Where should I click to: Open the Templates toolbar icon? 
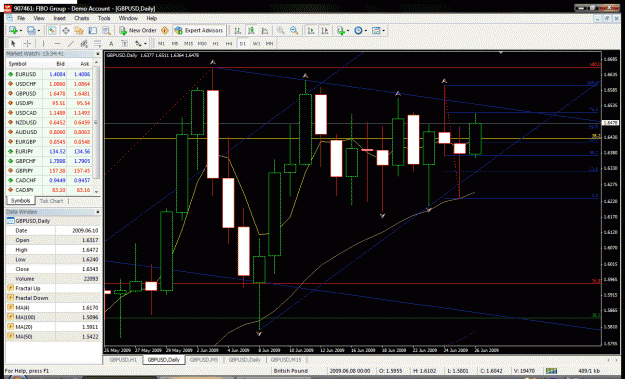pos(376,30)
